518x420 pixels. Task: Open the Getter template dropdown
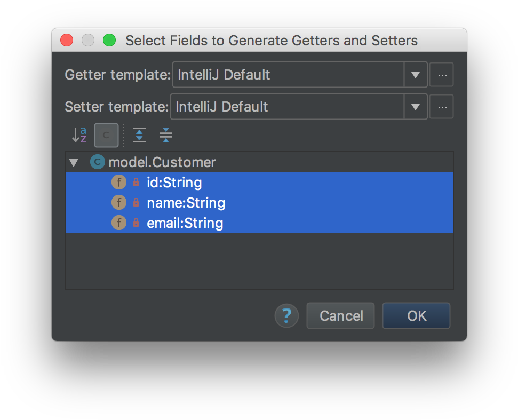416,75
